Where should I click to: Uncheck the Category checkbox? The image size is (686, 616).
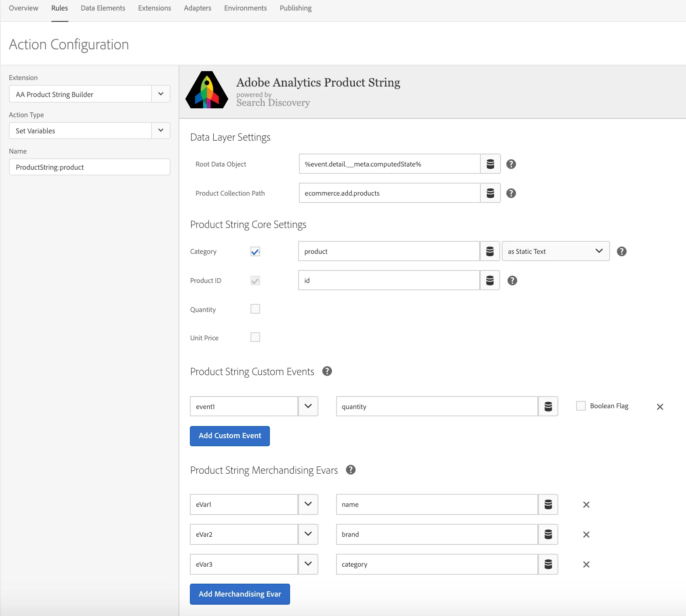click(x=255, y=251)
